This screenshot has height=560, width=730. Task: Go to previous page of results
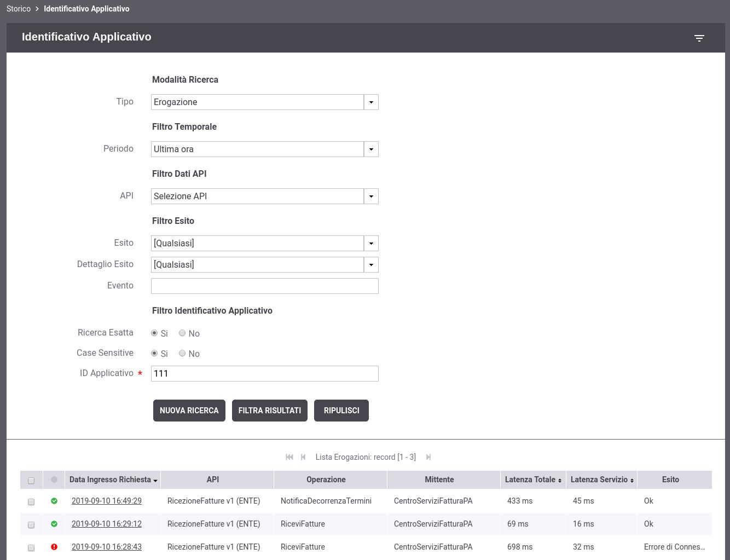[x=303, y=457]
